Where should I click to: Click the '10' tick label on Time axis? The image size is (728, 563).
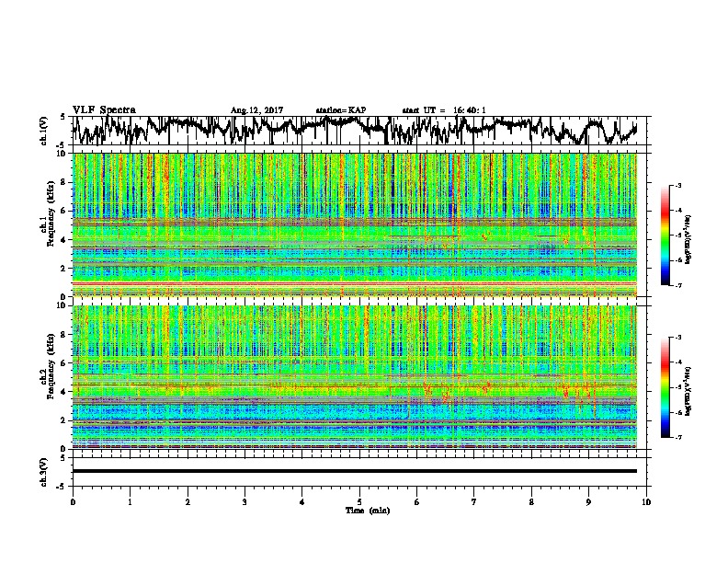pos(646,502)
